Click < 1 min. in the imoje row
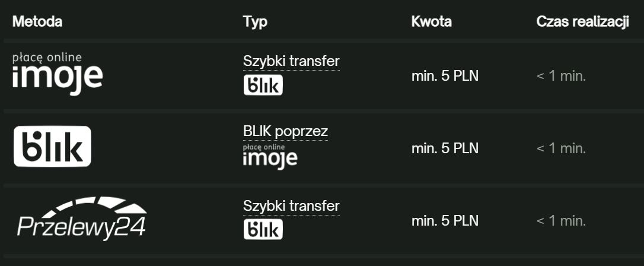The width and height of the screenshot is (644, 266). click(x=561, y=76)
